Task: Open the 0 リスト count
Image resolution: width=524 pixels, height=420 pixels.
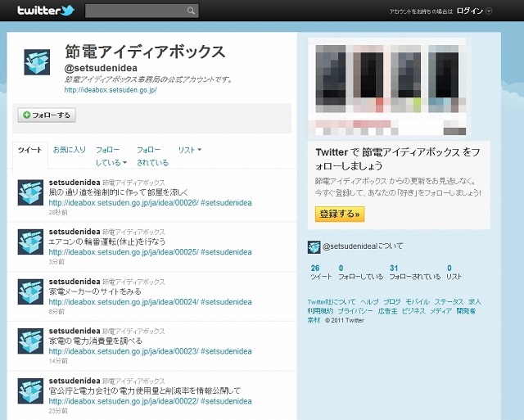Action: pos(454,272)
